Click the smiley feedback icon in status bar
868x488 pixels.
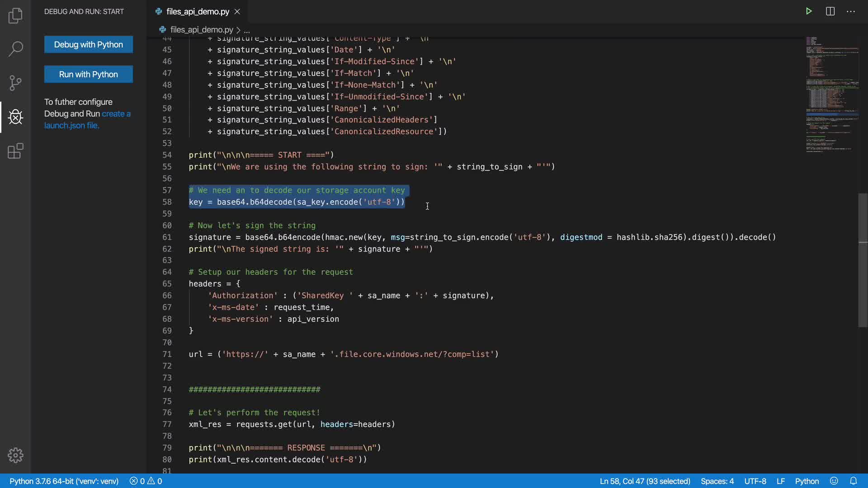834,481
